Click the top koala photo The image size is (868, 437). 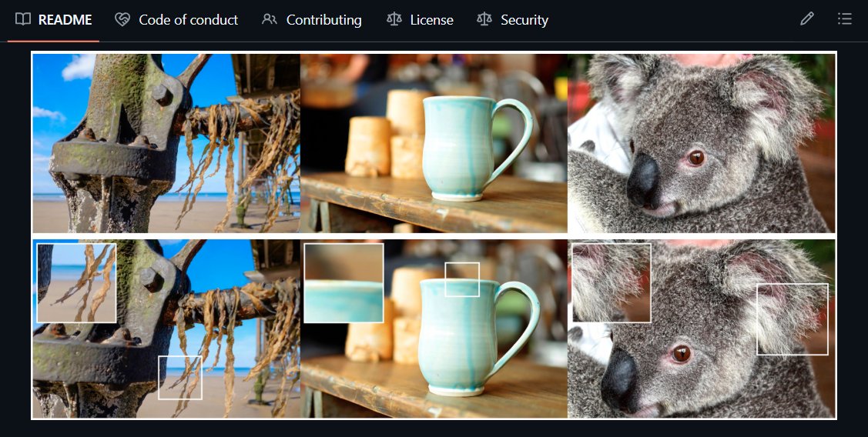(702, 143)
